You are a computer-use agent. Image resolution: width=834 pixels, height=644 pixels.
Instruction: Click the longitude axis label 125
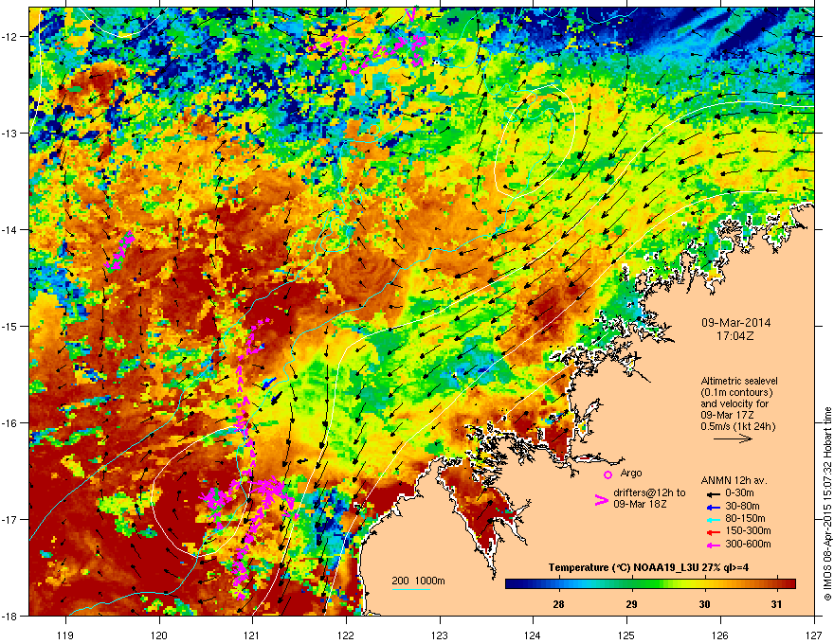pyautogui.click(x=626, y=635)
